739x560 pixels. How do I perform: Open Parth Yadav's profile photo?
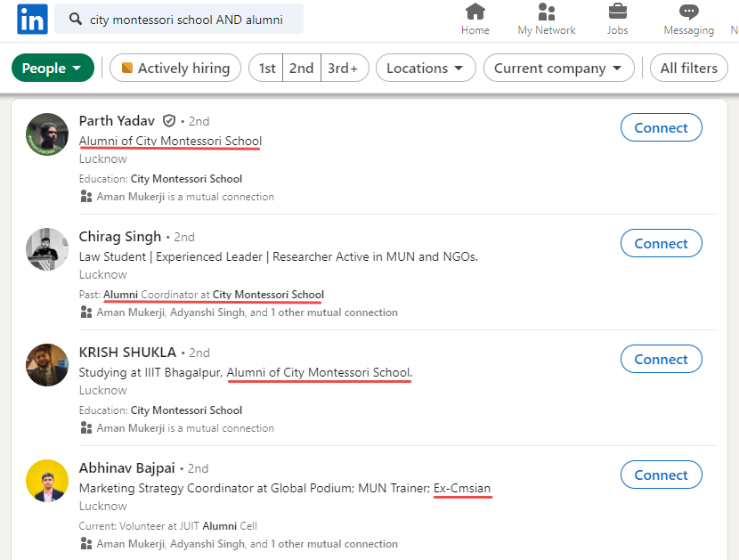tap(47, 134)
